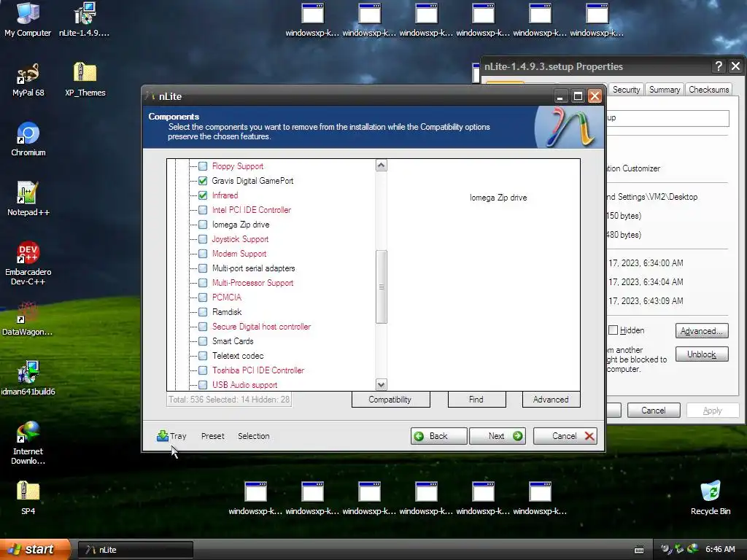Switch to Checksums tab in Properties
747x560 pixels.
pyautogui.click(x=708, y=90)
